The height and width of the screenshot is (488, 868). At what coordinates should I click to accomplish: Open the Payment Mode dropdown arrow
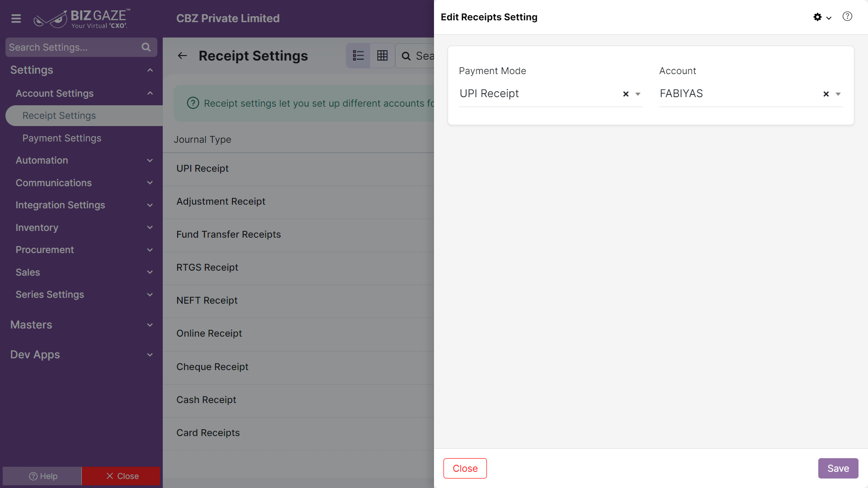(638, 94)
